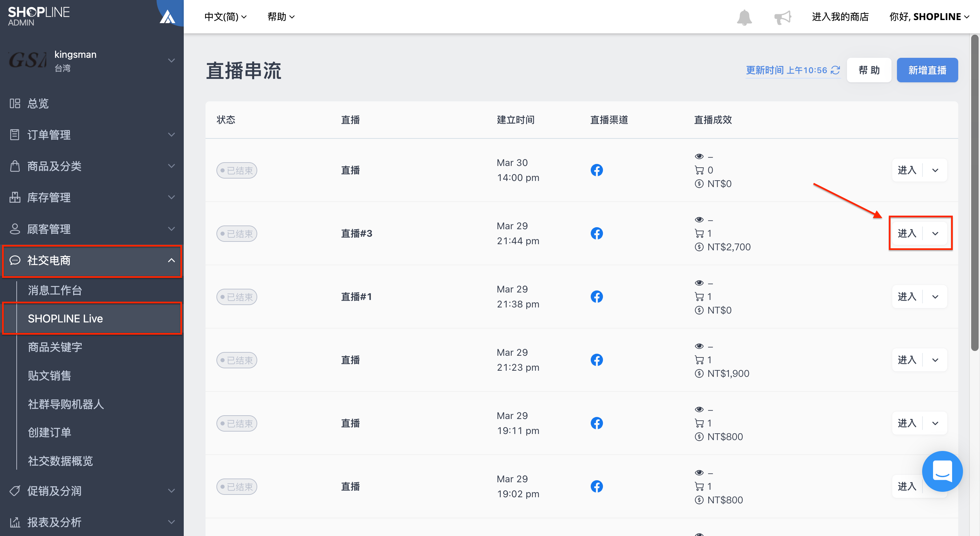980x536 pixels.
Task: Open the dropdown arrow next to 进入 for 直播#3
Action: [935, 233]
